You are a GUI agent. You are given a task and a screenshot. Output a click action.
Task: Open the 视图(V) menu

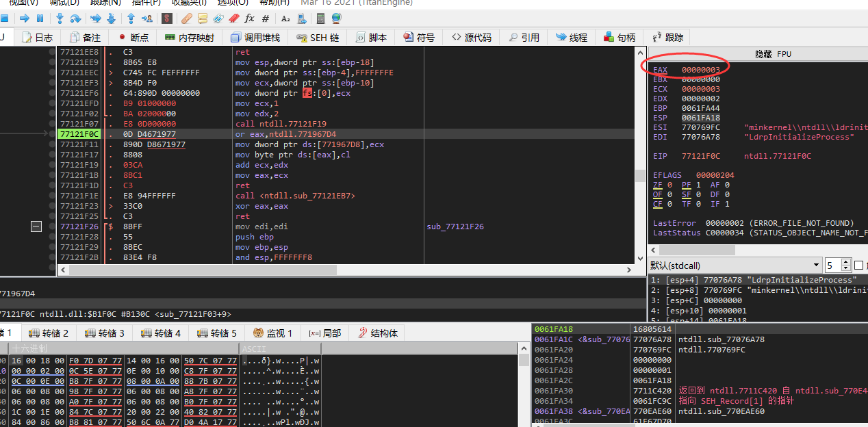point(23,3)
